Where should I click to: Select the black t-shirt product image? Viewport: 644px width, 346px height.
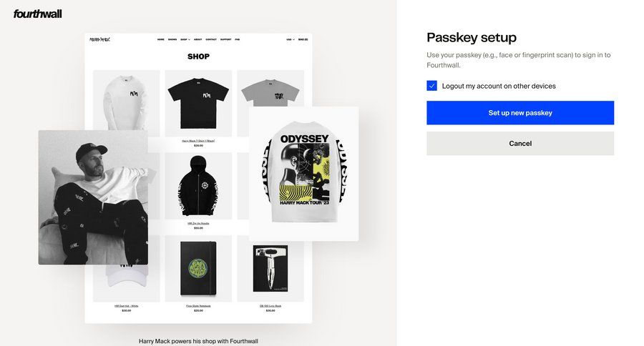(198, 103)
